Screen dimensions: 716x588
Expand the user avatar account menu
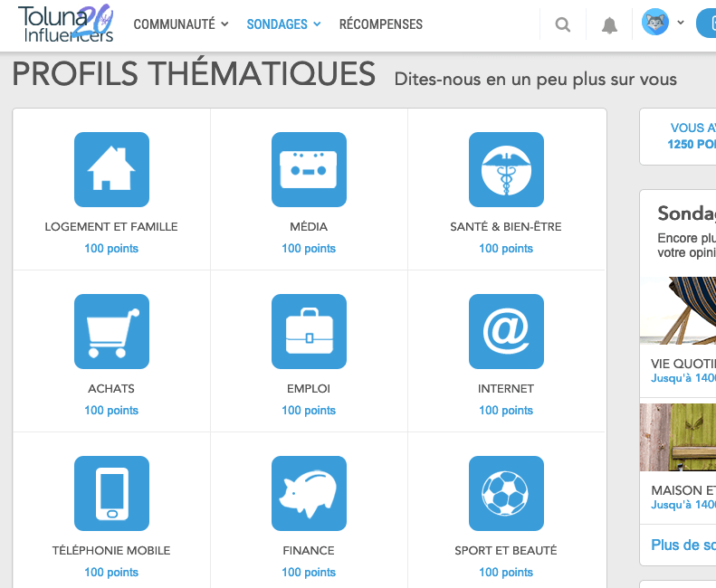click(663, 23)
